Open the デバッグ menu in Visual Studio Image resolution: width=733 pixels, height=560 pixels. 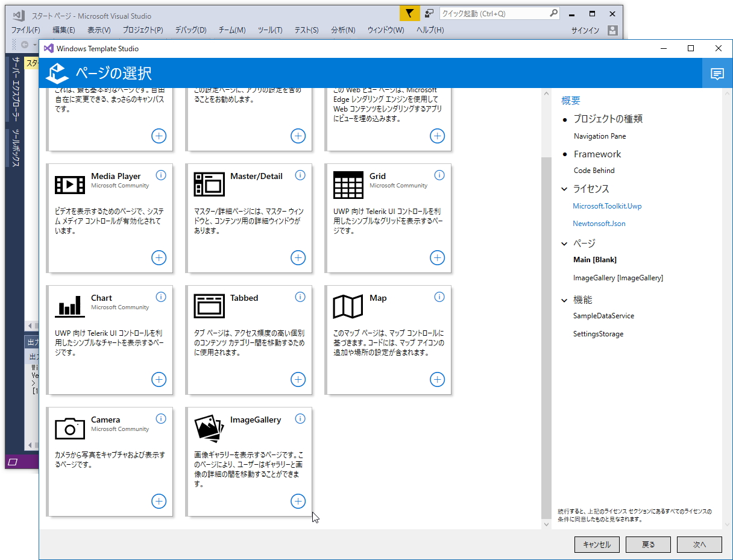(191, 30)
